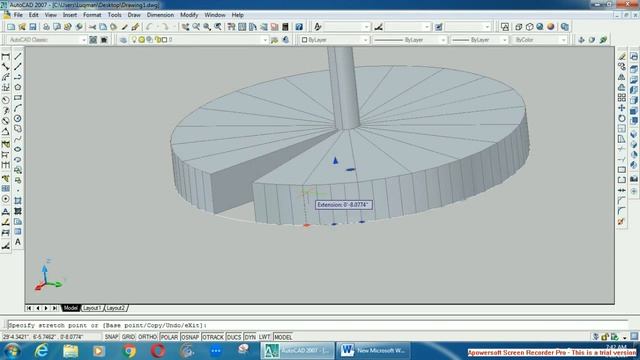The image size is (640, 360).
Task: Select the Rotate tool in Modify toolbar
Action: point(622,118)
